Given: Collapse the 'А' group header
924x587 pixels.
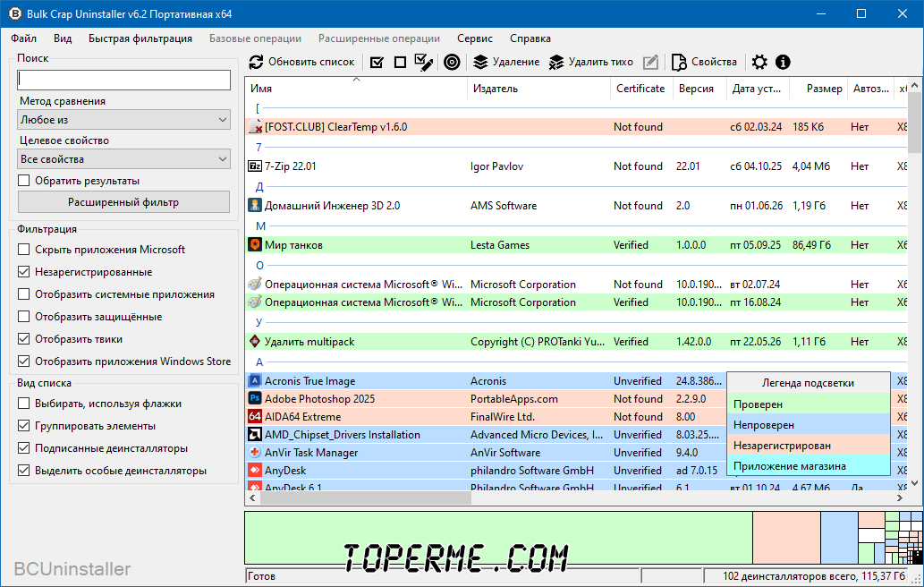Looking at the screenshot, I should tap(259, 362).
